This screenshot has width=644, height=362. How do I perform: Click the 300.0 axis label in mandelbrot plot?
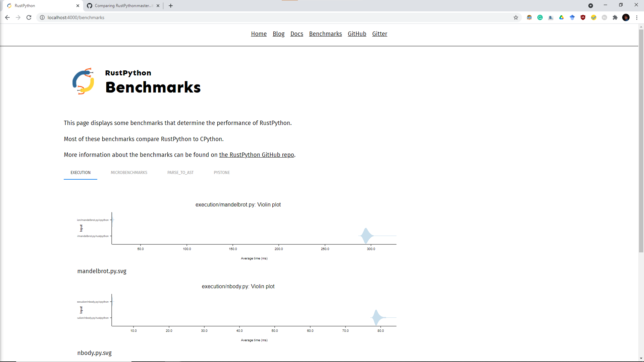point(371,249)
